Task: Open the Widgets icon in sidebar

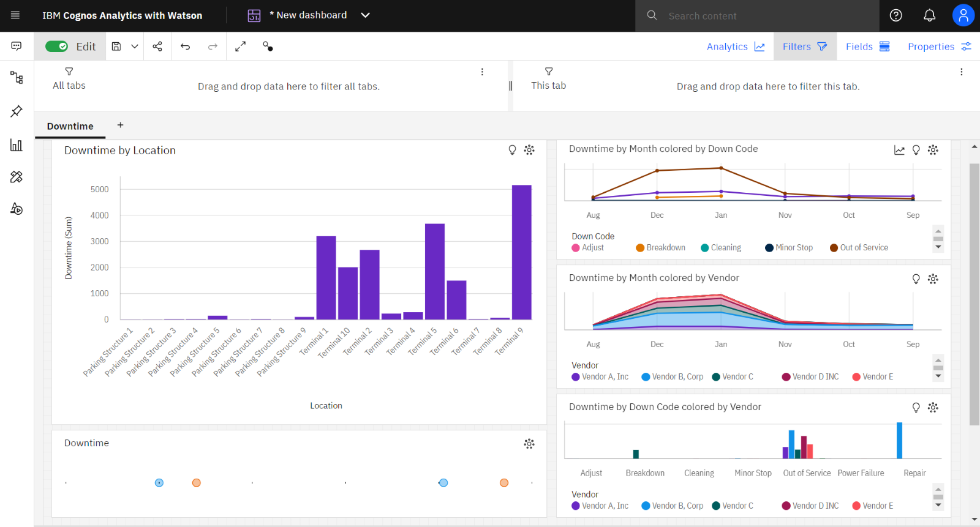Action: pos(17,177)
